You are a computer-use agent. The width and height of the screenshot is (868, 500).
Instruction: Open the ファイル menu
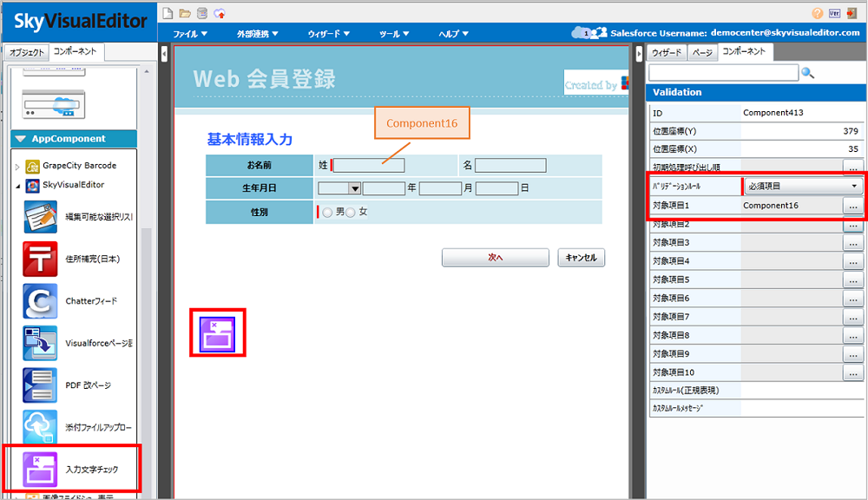point(190,34)
